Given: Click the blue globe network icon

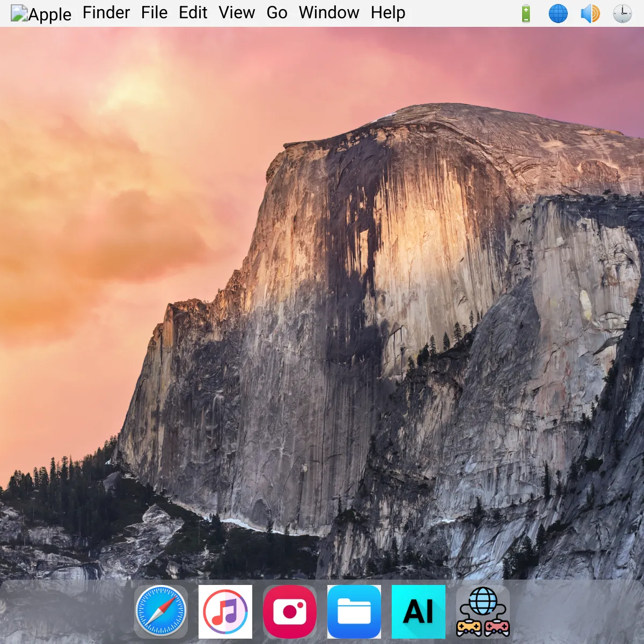Looking at the screenshot, I should 558,13.
